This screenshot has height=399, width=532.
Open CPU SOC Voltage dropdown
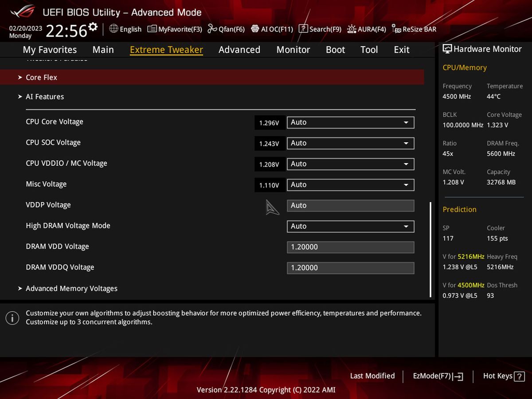coord(351,143)
